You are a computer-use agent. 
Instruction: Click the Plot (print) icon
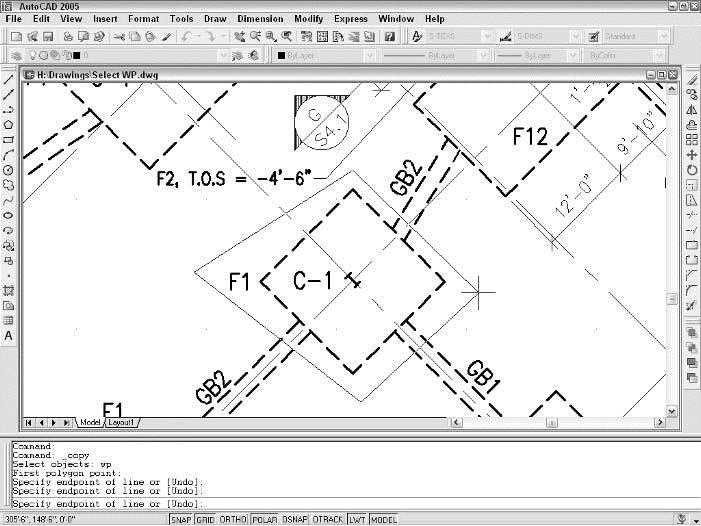click(x=68, y=37)
